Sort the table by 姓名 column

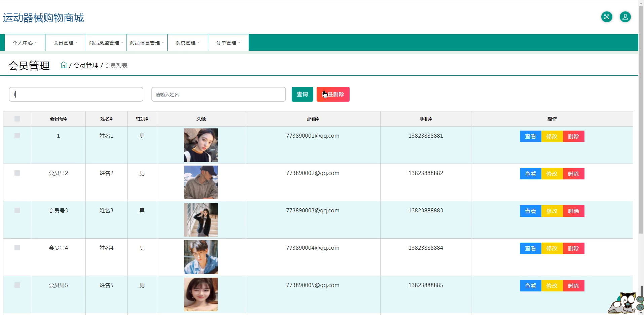tap(106, 119)
